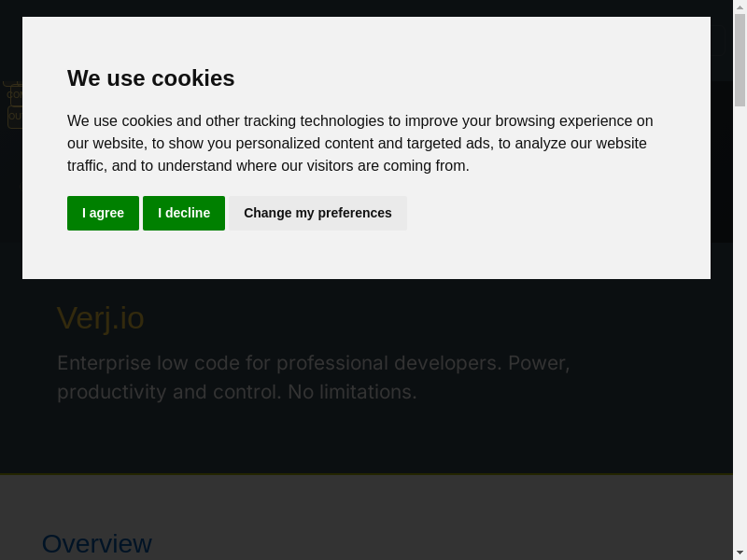Click the dark banner area below the tagline
This screenshot has width=747, height=560.
373,439
